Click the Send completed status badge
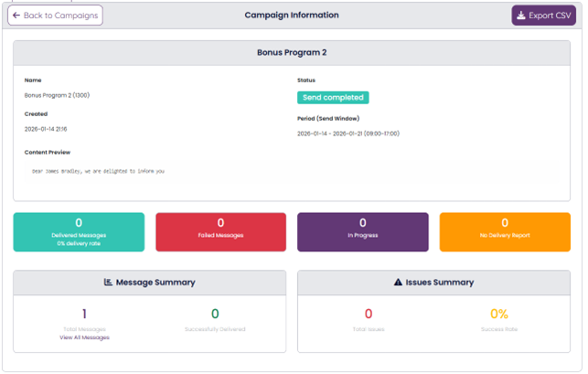The height and width of the screenshot is (374, 588). [x=333, y=97]
